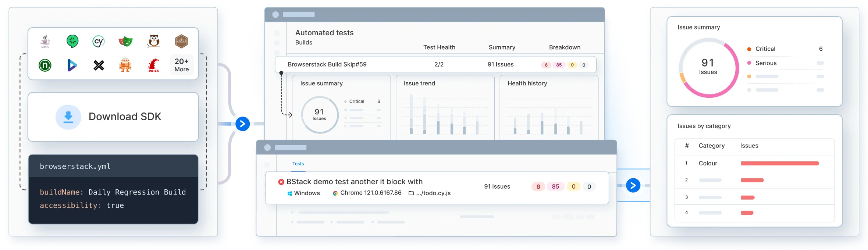Click the Issues column header in category table

pos(749,146)
